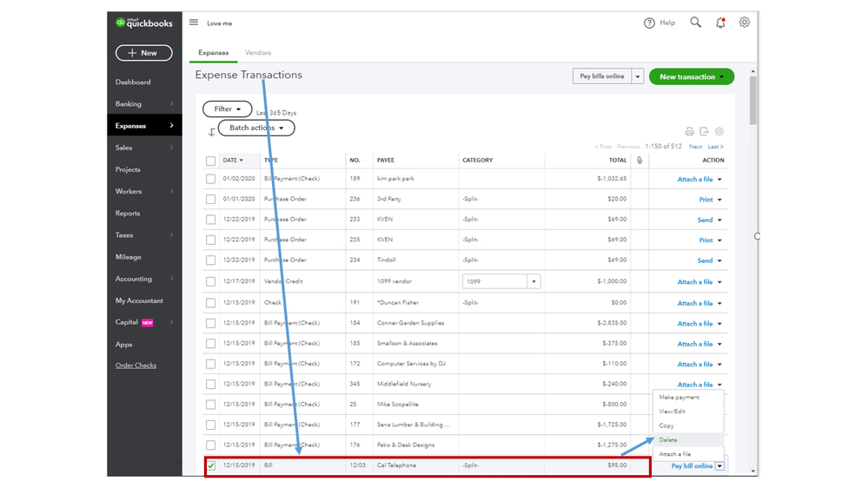This screenshot has width=868, height=488.
Task: Open the Order Checks link
Action: pos(136,366)
